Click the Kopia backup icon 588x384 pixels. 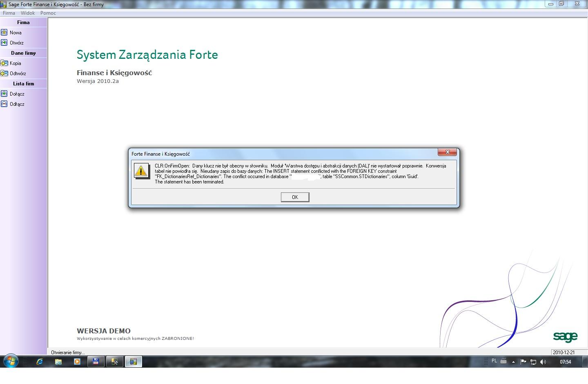tap(4, 63)
